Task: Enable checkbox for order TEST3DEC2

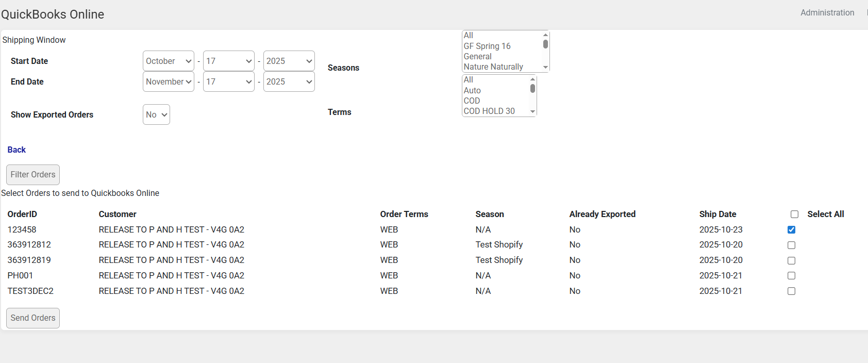Action: 791,291
